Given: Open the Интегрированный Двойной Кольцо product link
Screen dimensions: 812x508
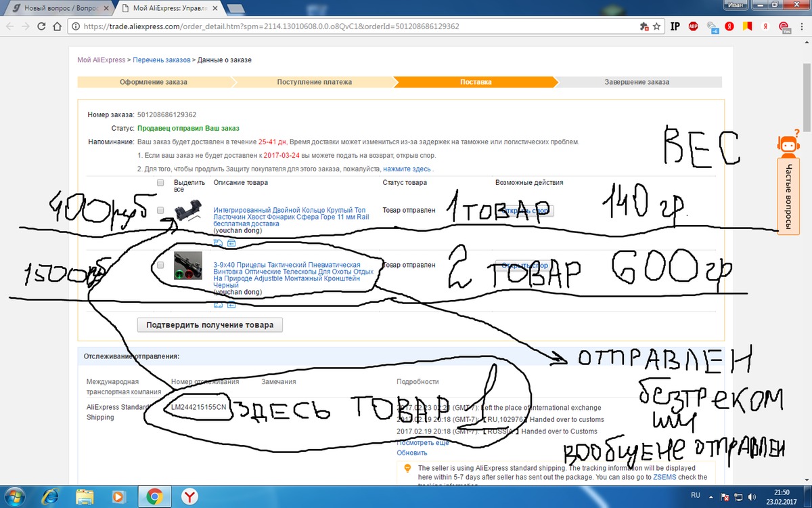Looking at the screenshot, I should click(x=291, y=217).
